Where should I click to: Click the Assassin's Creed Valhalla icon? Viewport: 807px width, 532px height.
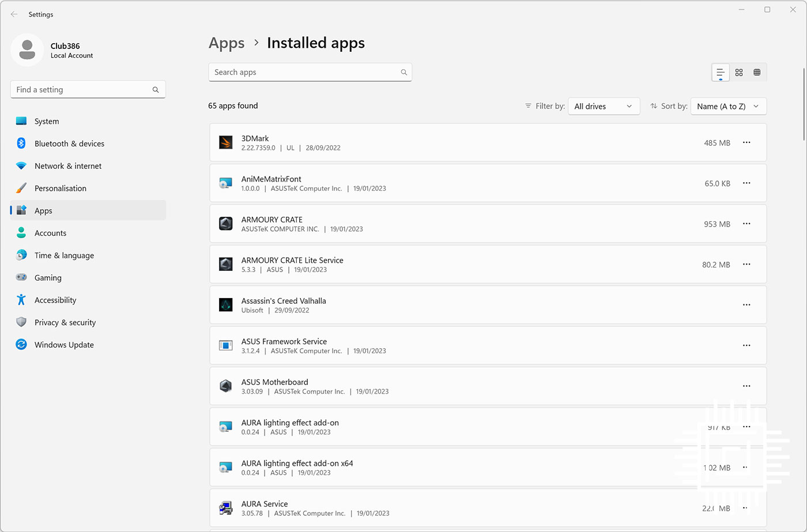(225, 305)
